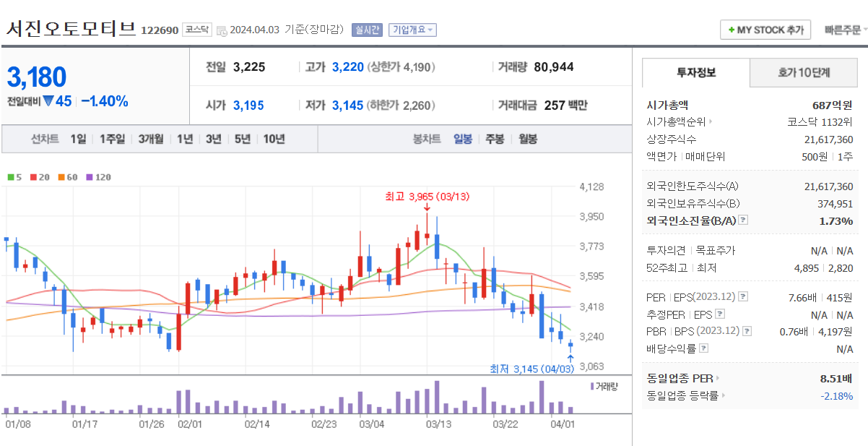Click the 서진오토모티브 stock name title
The width and height of the screenshot is (868, 446).
71,28
